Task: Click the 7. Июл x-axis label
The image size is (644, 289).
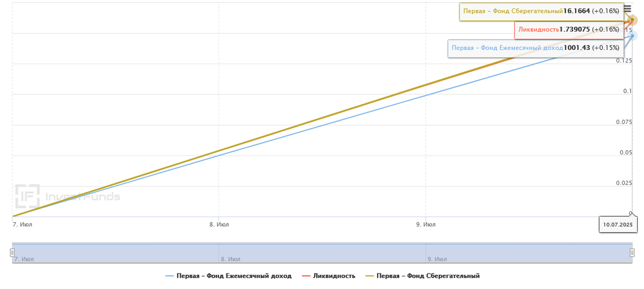Action: (x=22, y=225)
